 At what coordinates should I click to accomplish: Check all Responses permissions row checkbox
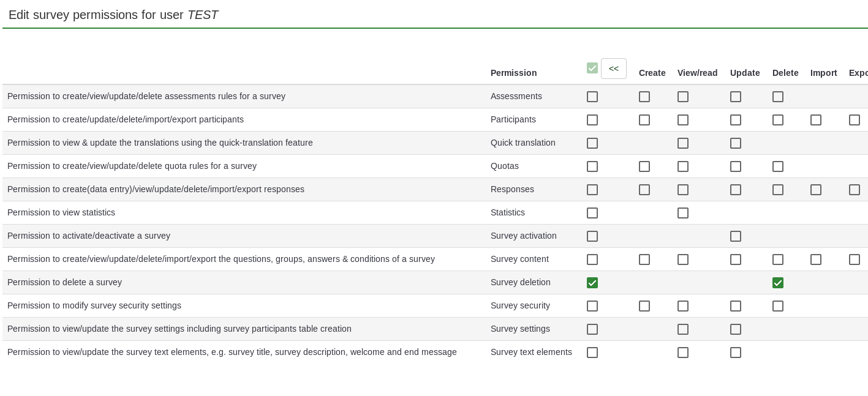coord(592,190)
